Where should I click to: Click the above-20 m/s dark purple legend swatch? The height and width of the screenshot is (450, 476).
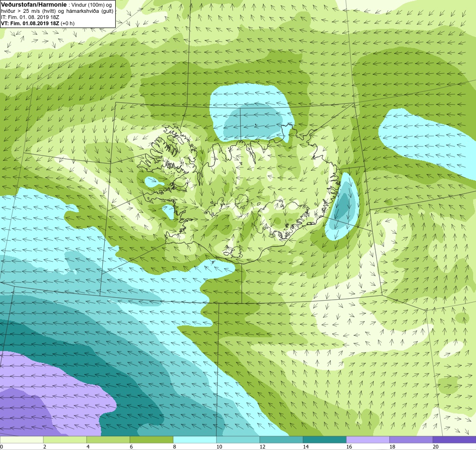(x=455, y=440)
